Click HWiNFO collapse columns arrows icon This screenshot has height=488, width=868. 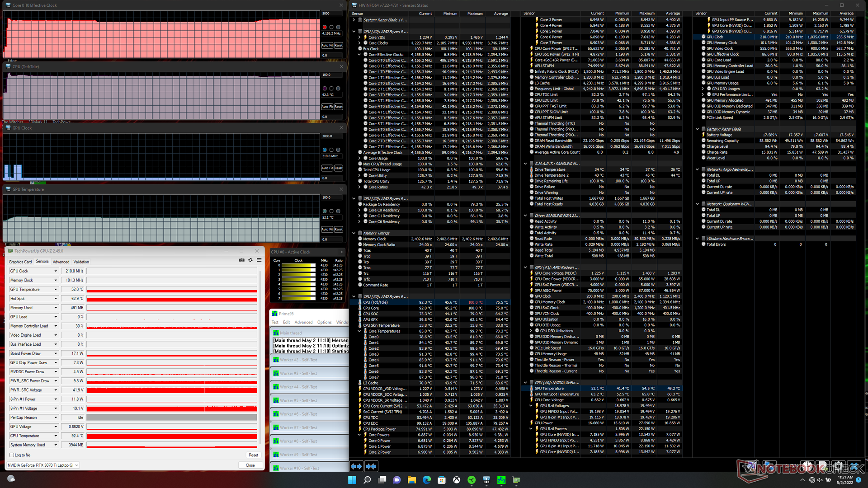coord(371,466)
